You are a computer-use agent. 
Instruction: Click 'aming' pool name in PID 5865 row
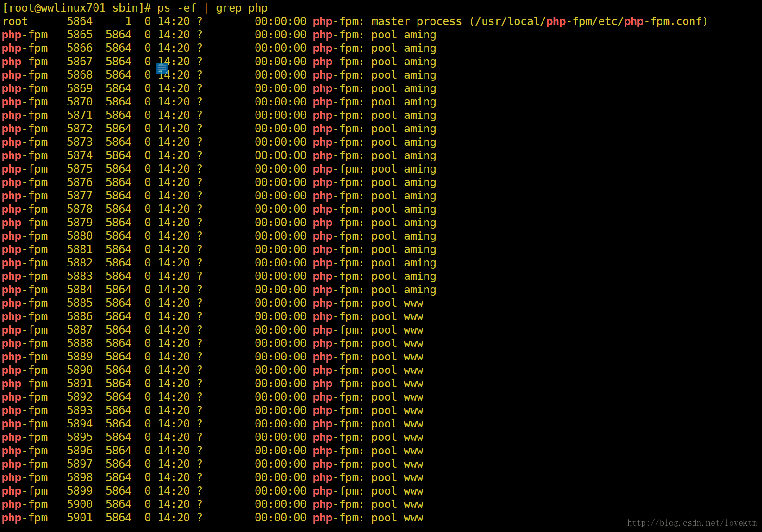point(420,35)
